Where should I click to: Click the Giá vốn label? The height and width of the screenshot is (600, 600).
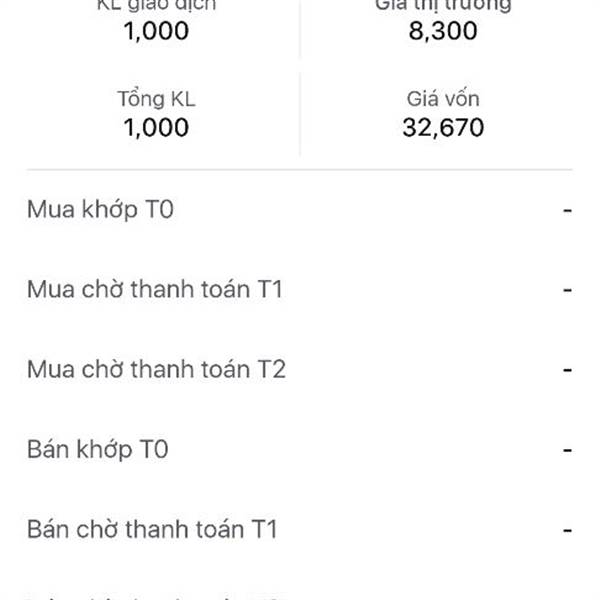coord(443,99)
